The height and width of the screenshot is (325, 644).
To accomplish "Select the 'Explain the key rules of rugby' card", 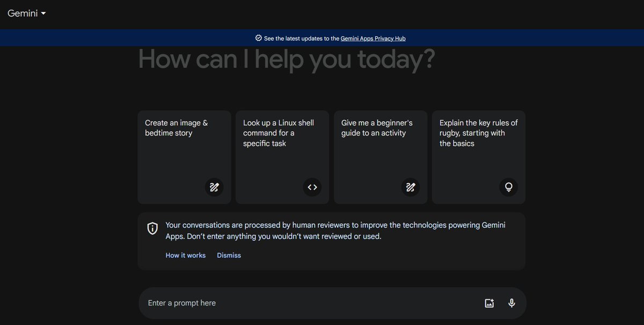I will point(479,157).
